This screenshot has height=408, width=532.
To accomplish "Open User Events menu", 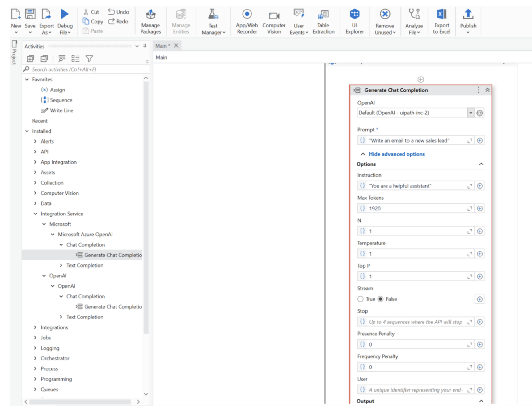I will pos(299,22).
